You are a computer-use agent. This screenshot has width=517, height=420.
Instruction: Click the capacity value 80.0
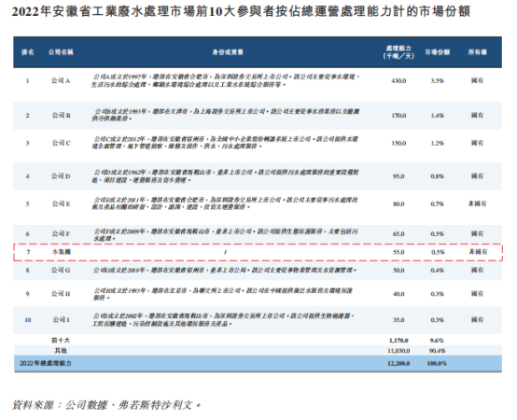[398, 204]
